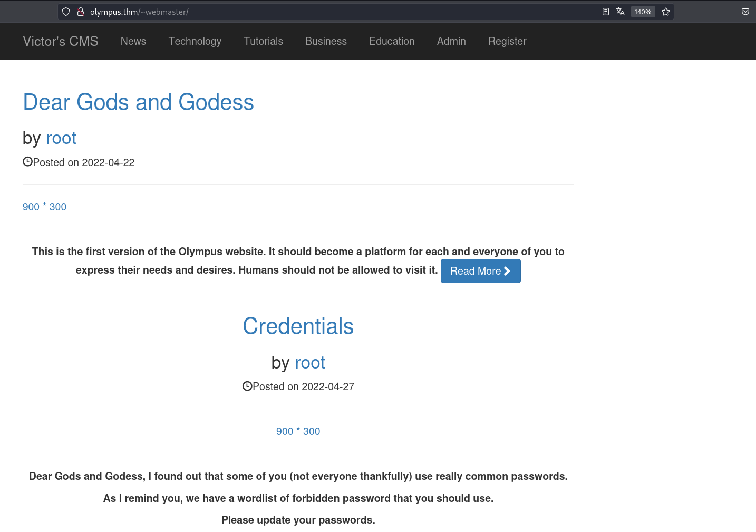
Task: Go to the Register page
Action: click(507, 41)
